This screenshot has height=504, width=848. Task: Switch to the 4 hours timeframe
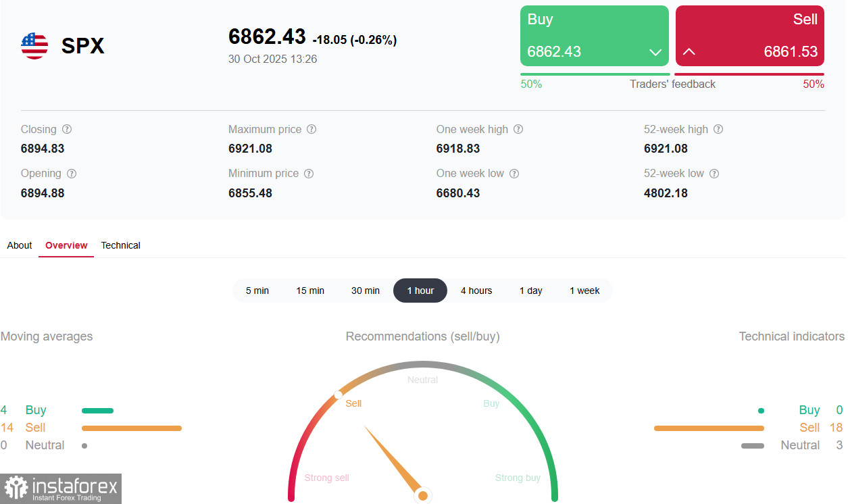point(476,291)
